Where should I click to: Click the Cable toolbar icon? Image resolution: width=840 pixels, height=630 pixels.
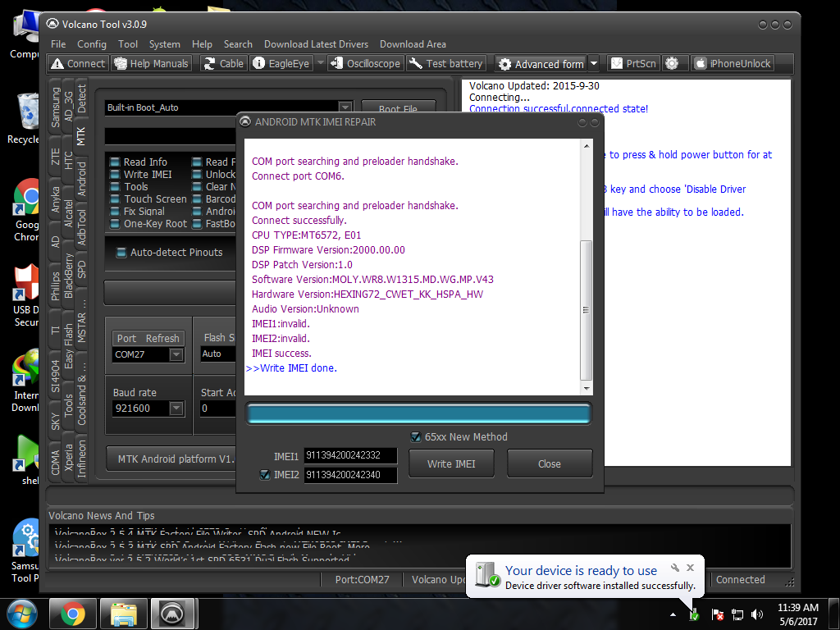click(x=222, y=64)
